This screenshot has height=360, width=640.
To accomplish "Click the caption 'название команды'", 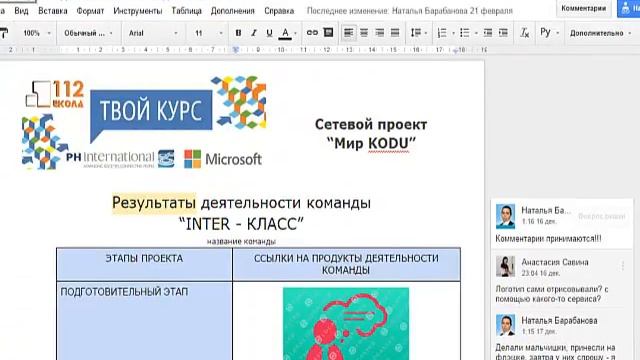I will point(241,242).
